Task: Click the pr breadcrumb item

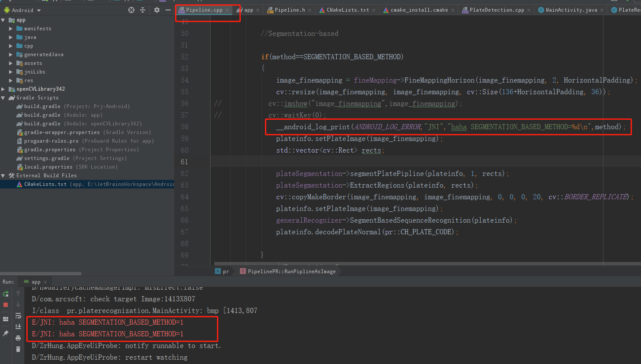Action: [224, 271]
